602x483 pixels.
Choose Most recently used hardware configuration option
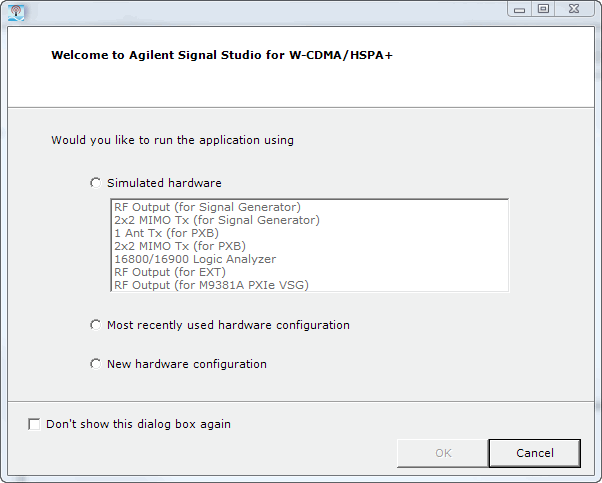pyautogui.click(x=96, y=325)
